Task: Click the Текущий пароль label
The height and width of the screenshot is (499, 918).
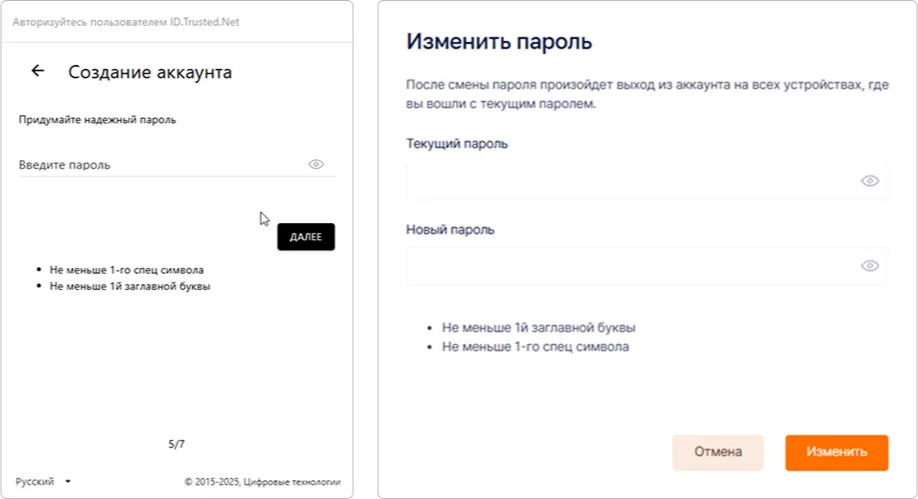Action: (457, 144)
